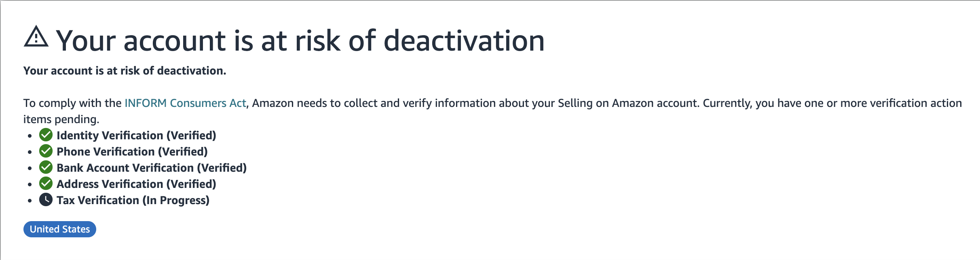Open the INFORM Consumers Act link
Screen dimensions: 980x260
click(x=185, y=103)
